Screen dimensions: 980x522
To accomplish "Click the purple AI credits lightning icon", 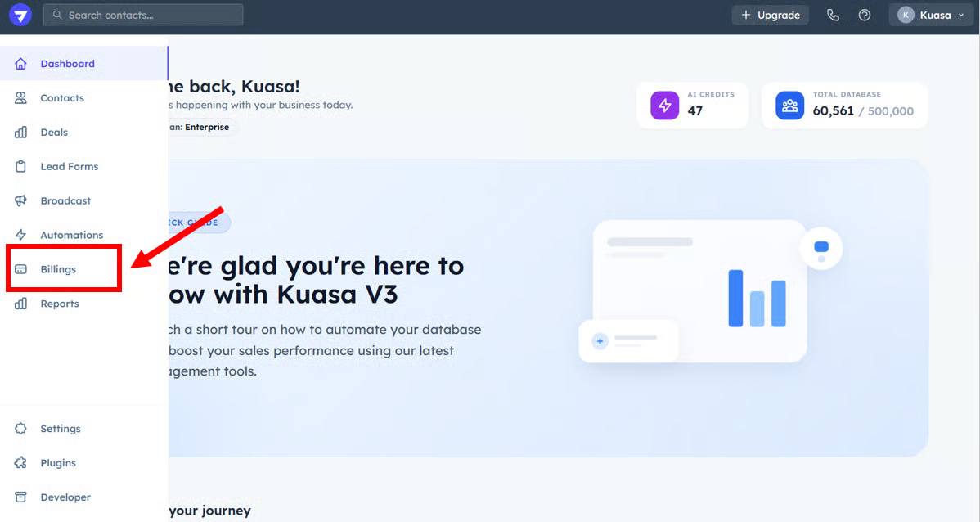I will click(x=664, y=106).
